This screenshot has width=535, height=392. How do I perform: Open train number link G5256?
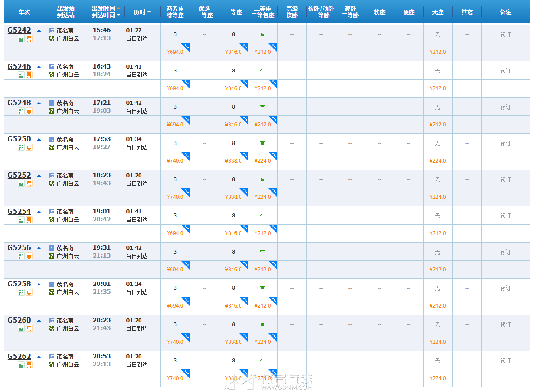click(x=19, y=247)
